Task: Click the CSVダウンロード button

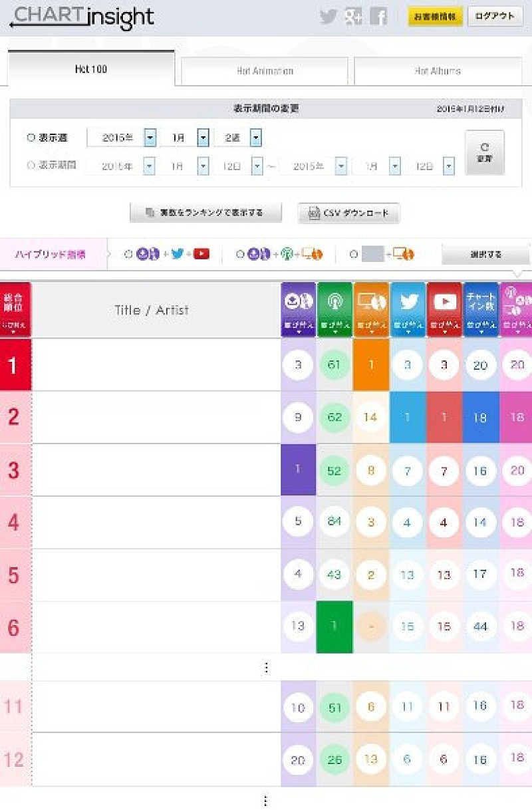Action: [348, 213]
